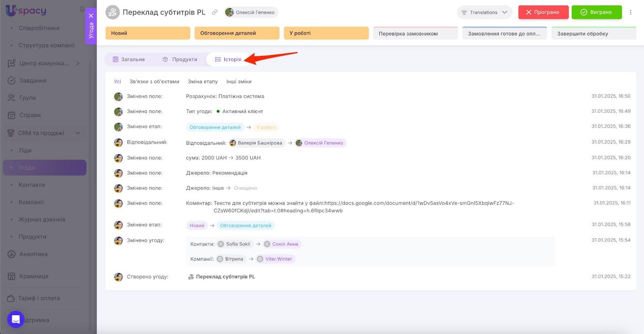Mark the deal as Програно

[543, 12]
